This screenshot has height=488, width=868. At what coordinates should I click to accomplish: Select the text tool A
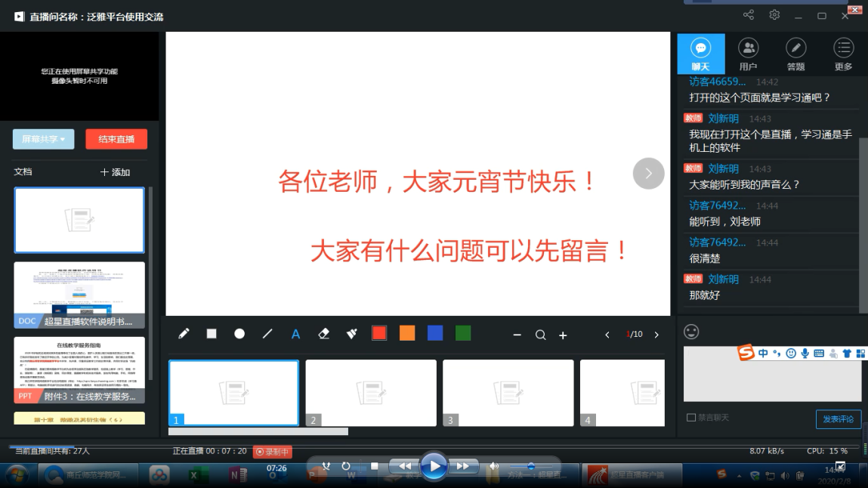pyautogui.click(x=295, y=334)
